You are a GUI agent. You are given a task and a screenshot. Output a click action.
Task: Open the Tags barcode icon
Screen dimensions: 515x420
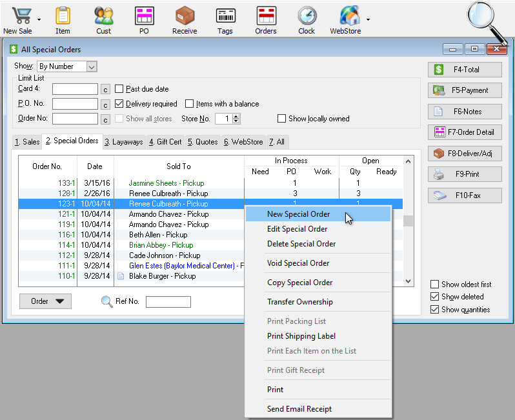point(225,16)
